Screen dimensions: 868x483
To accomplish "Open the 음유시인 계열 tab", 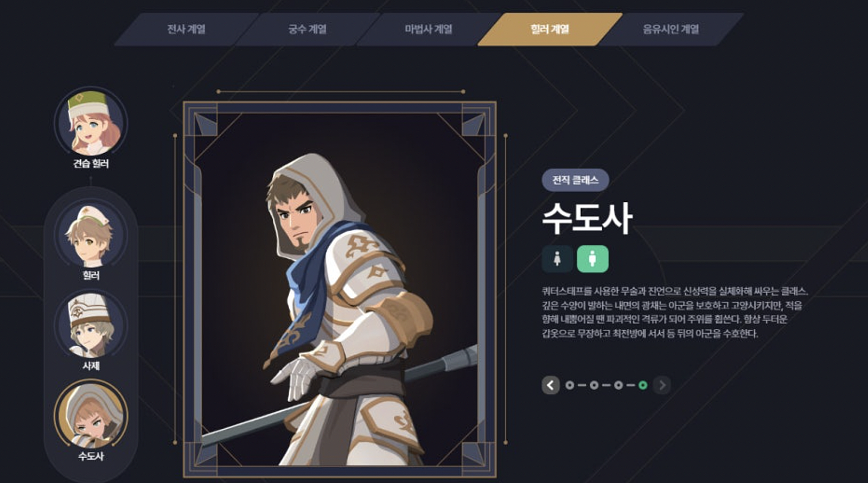I will point(671,29).
